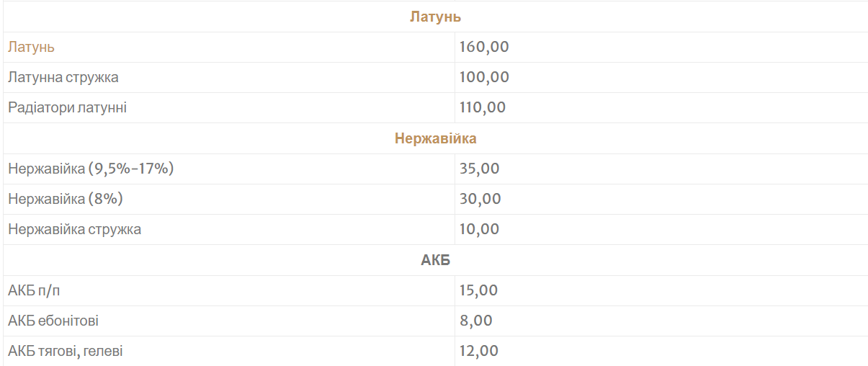This screenshot has width=868, height=366.
Task: Click the АКБ п/п cell
Action: tap(40, 290)
